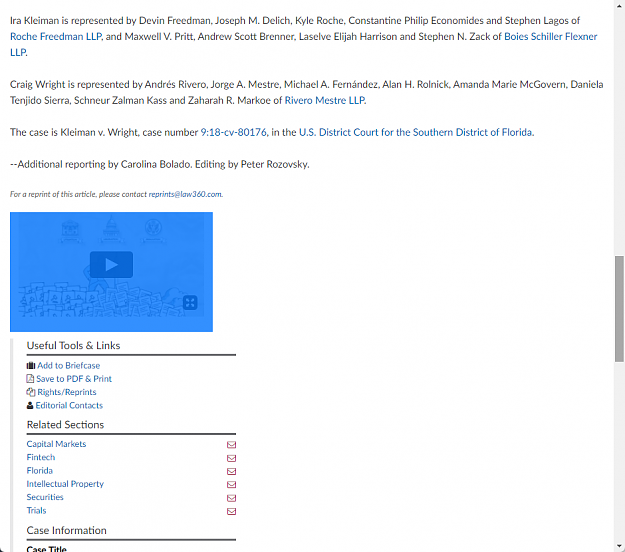Subscribe to Securities via envelope icon
Image resolution: width=625 pixels, height=552 pixels.
pos(231,498)
